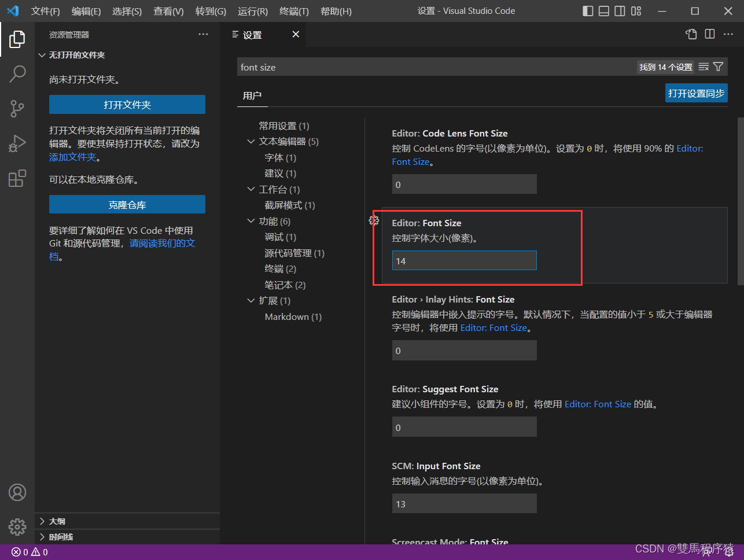Open the 运行(R) menu
Screen dimensions: 744x560
point(253,11)
